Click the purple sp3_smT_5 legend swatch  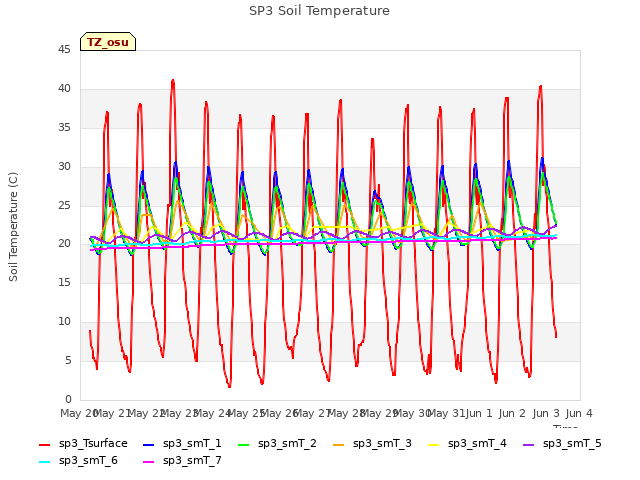coord(529,444)
